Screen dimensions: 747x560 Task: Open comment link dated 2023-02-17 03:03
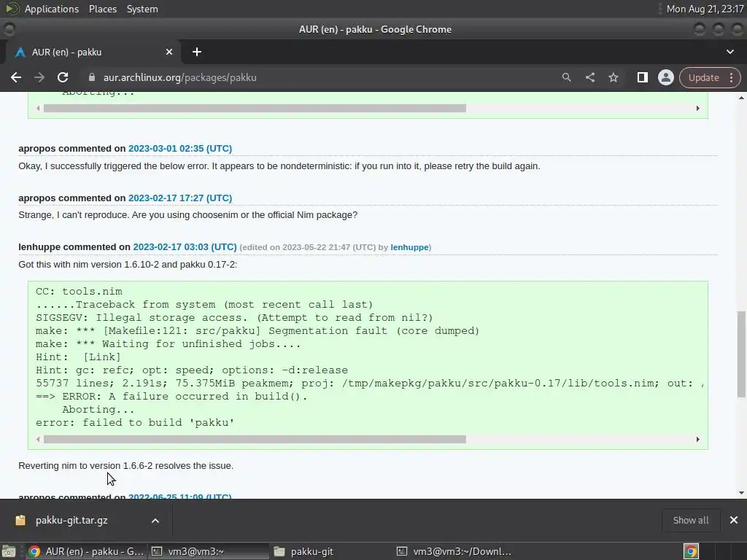pyautogui.click(x=185, y=247)
